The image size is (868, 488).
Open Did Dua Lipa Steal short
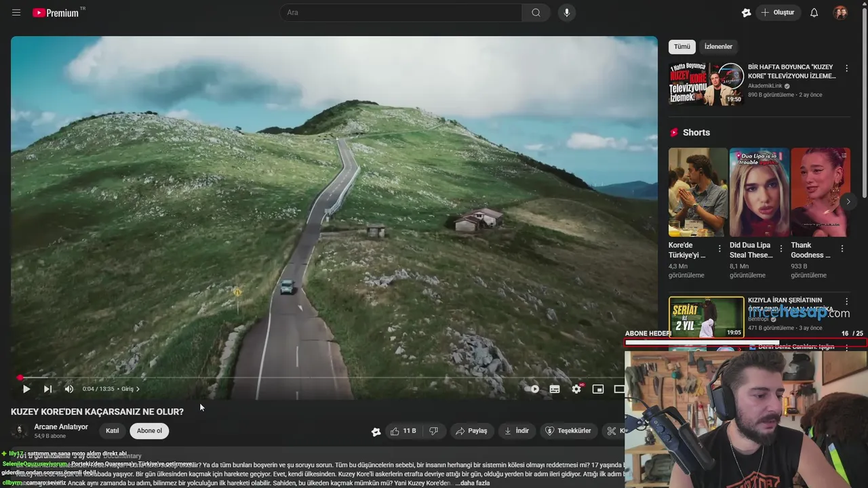pos(759,192)
